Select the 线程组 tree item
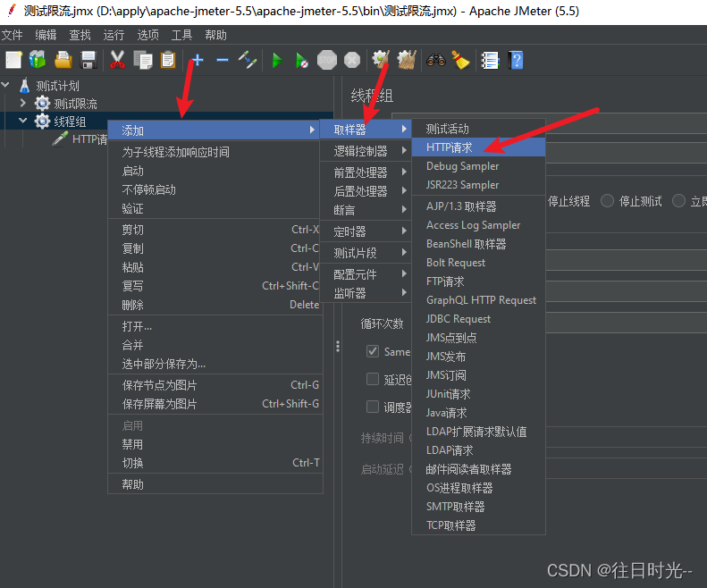707x588 pixels. tap(70, 121)
